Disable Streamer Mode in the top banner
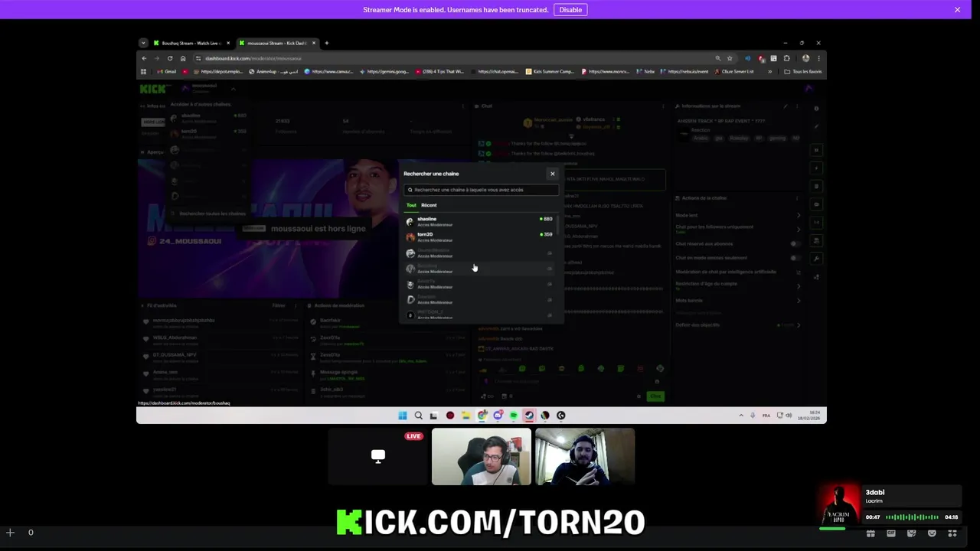The image size is (980, 551). click(x=570, y=10)
